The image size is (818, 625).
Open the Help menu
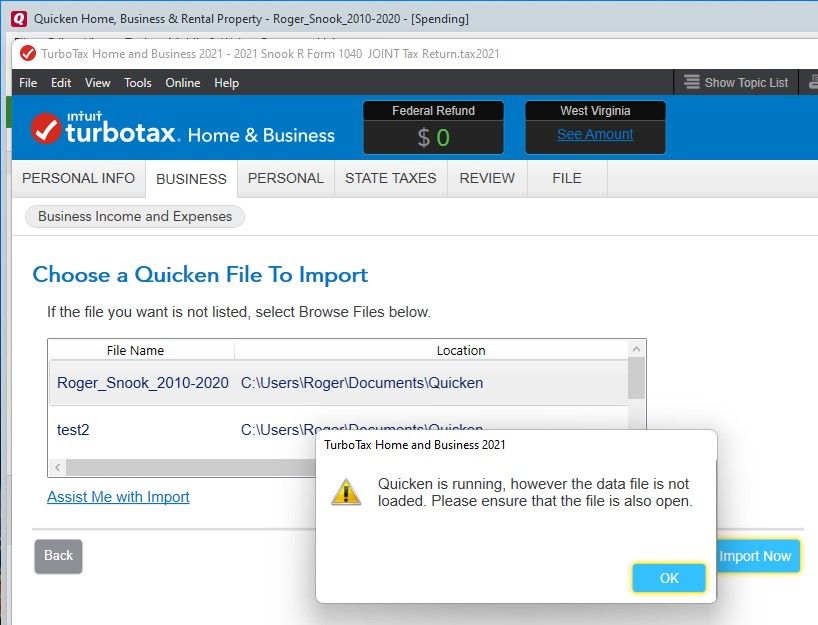click(x=226, y=82)
